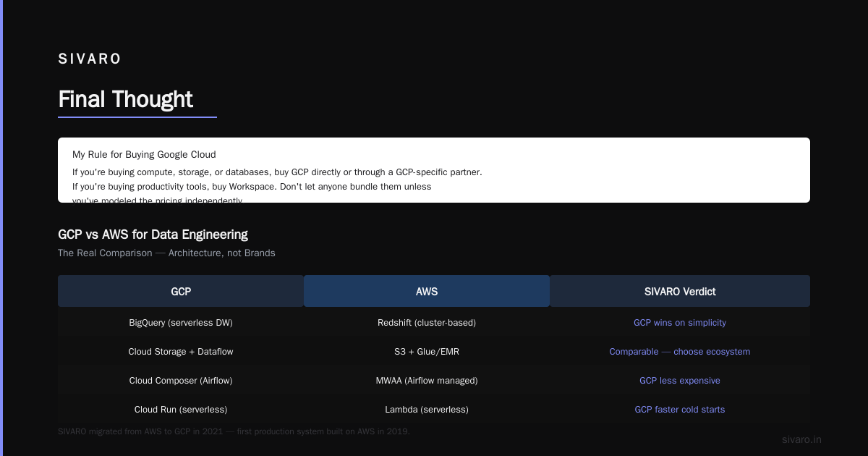This screenshot has height=456, width=868.
Task: Select cell 'BigQuery (serverless DW)'
Action: pyautogui.click(x=181, y=323)
